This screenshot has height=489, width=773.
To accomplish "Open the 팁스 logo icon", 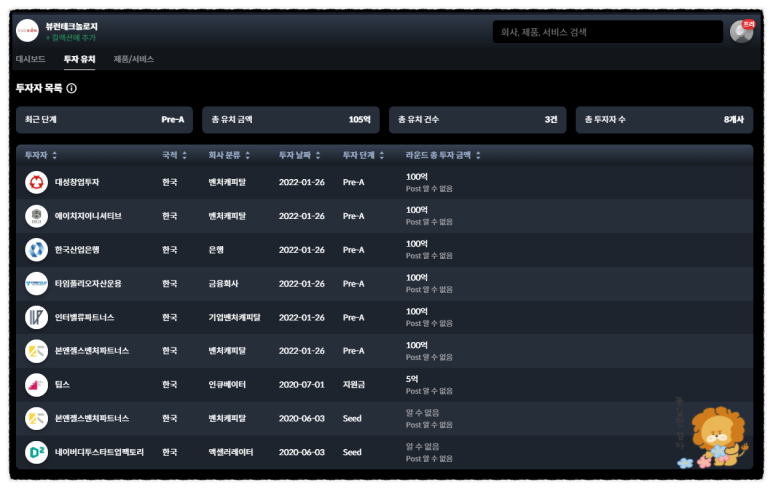I will [x=36, y=384].
